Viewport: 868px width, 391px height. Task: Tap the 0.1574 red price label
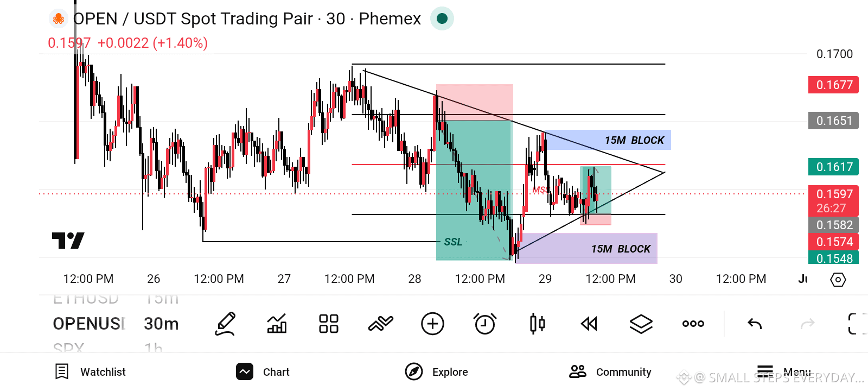click(834, 242)
